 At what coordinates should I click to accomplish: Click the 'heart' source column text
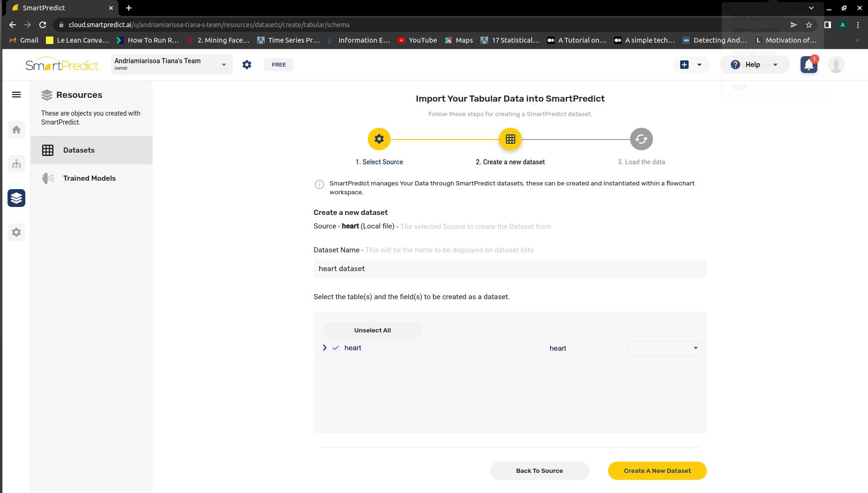point(557,348)
